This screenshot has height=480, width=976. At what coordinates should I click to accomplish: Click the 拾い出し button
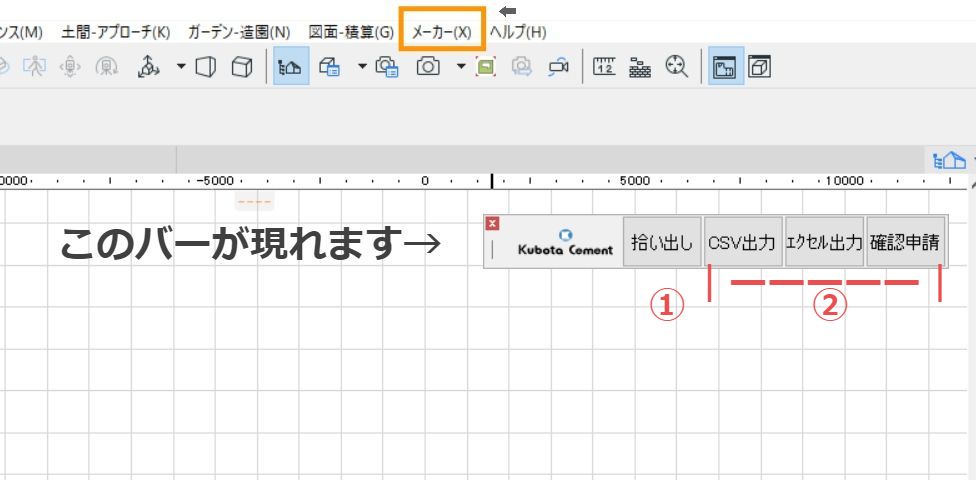[662, 242]
